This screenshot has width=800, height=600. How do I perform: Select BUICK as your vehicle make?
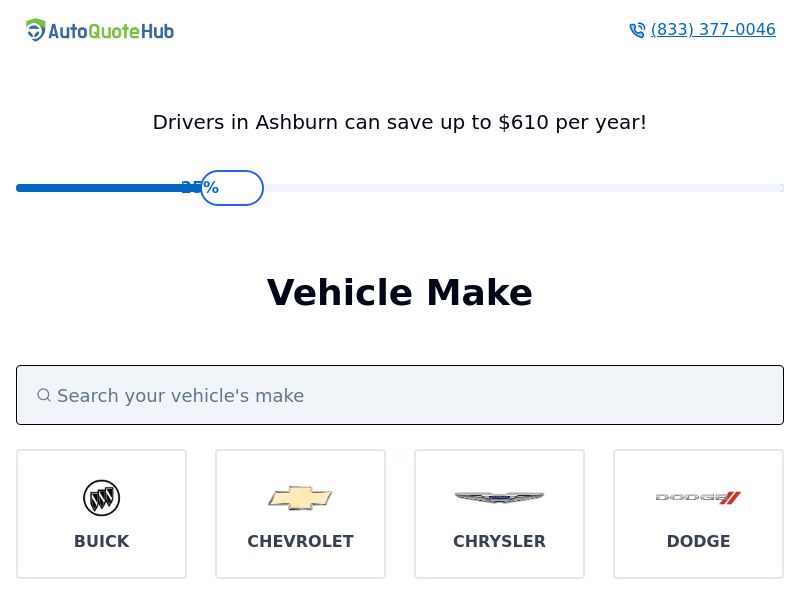click(101, 514)
